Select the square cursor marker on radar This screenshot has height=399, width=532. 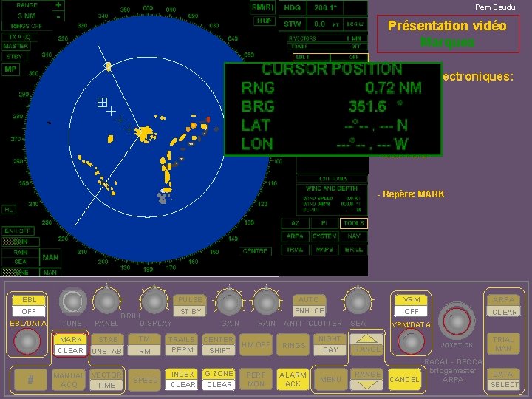(x=102, y=102)
